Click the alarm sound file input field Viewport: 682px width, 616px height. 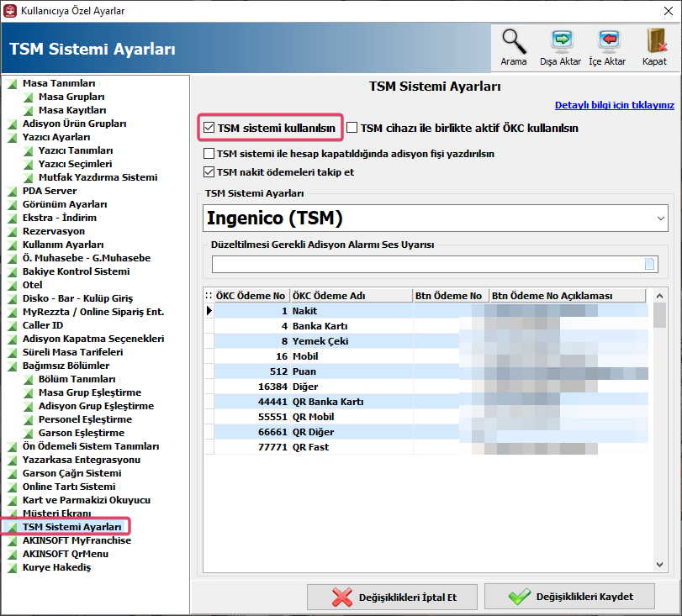425,265
